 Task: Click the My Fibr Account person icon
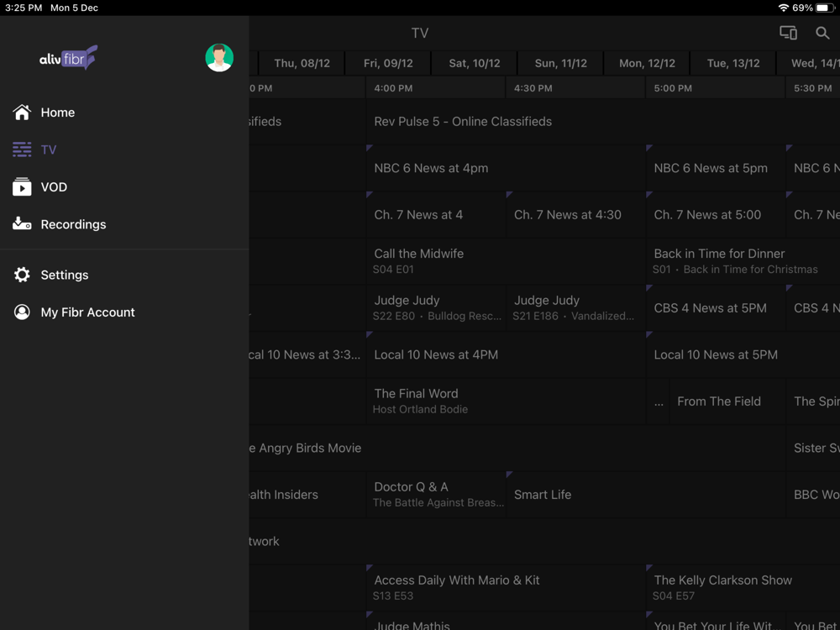click(x=22, y=312)
